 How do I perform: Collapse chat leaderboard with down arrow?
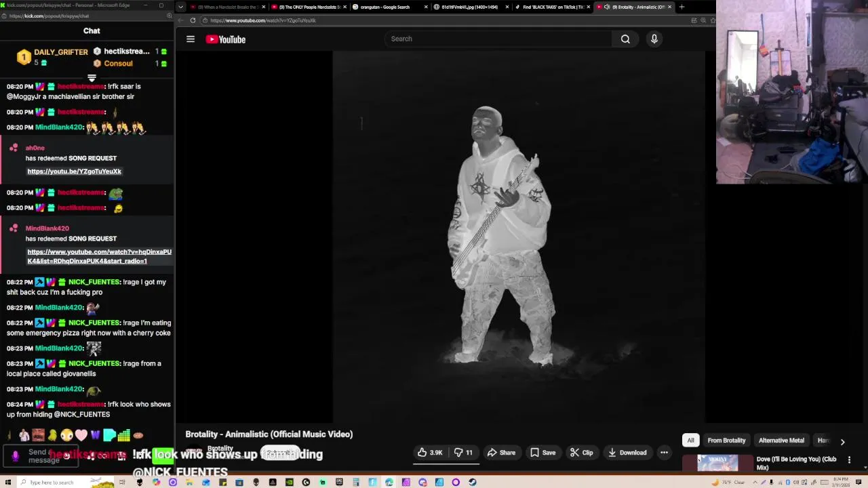coord(92,78)
